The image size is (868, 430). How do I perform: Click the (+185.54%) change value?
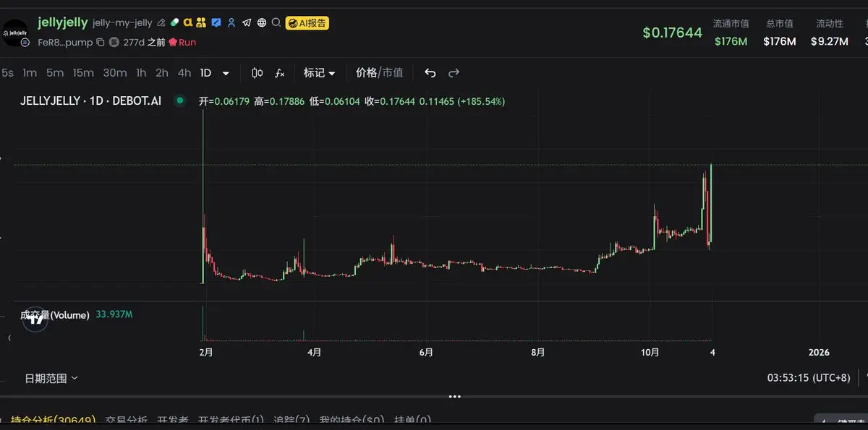pyautogui.click(x=481, y=101)
